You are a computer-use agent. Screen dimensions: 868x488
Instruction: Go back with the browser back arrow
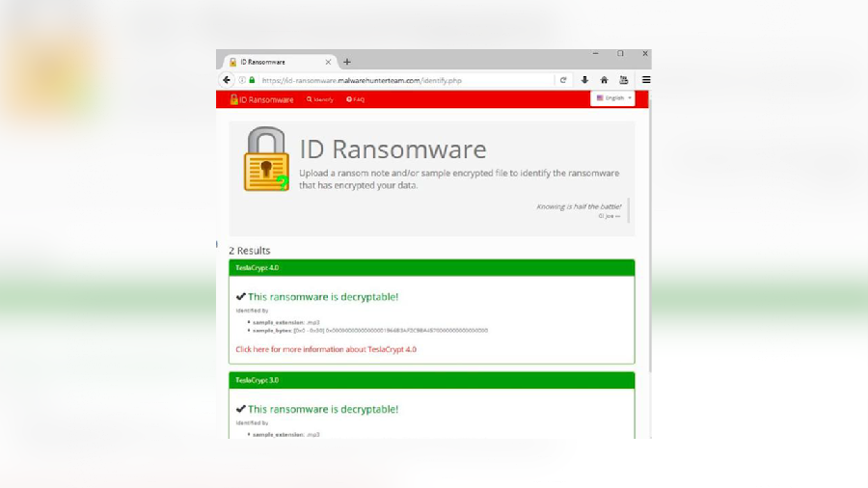click(x=227, y=80)
